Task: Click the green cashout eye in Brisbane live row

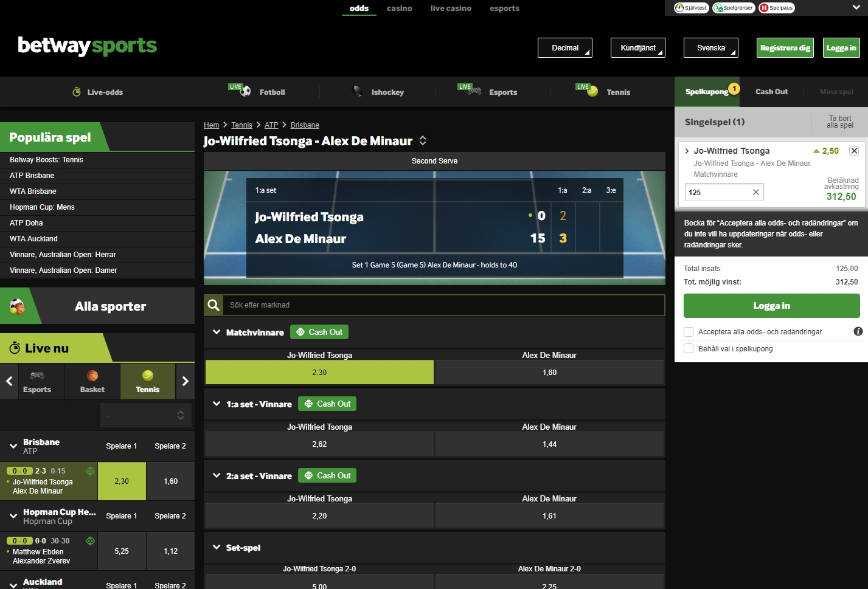Action: point(89,470)
